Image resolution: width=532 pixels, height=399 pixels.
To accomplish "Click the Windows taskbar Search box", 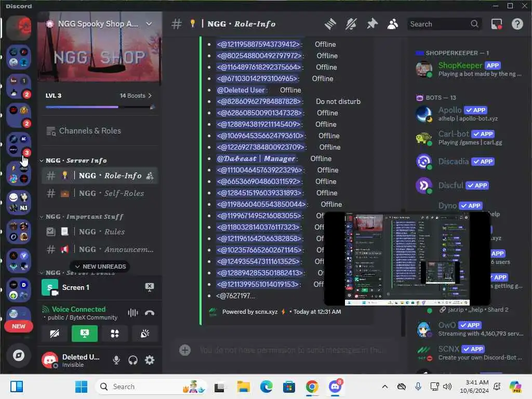I will pyautogui.click(x=151, y=387).
